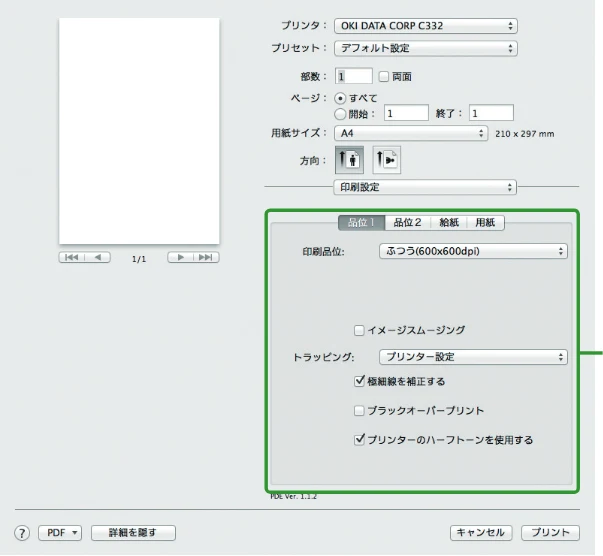Click 部数 copies input field
The height and width of the screenshot is (556, 603).
click(x=354, y=76)
